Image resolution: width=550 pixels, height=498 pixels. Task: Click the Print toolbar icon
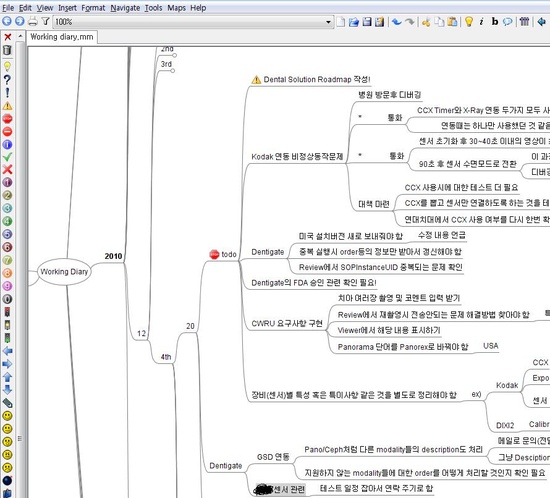(x=33, y=21)
